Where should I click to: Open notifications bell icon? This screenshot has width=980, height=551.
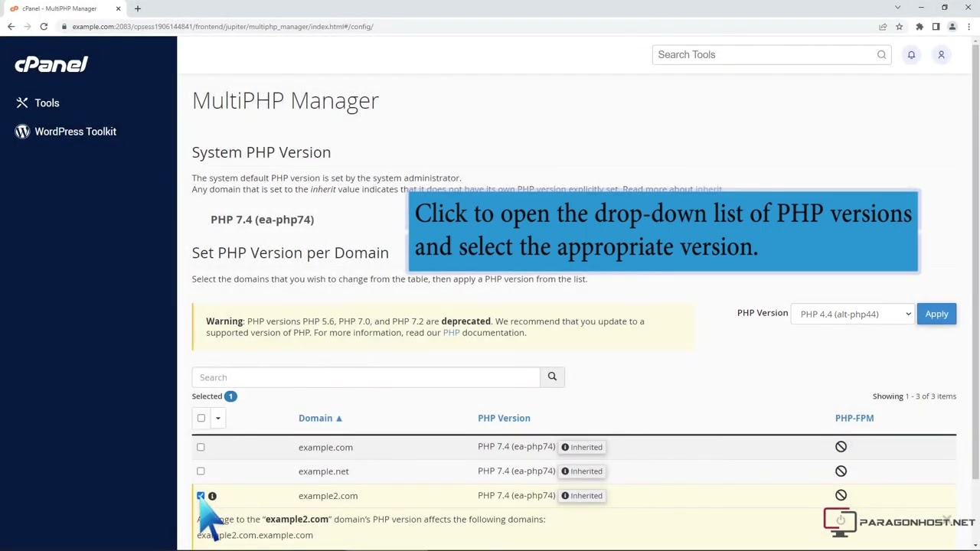pyautogui.click(x=911, y=54)
